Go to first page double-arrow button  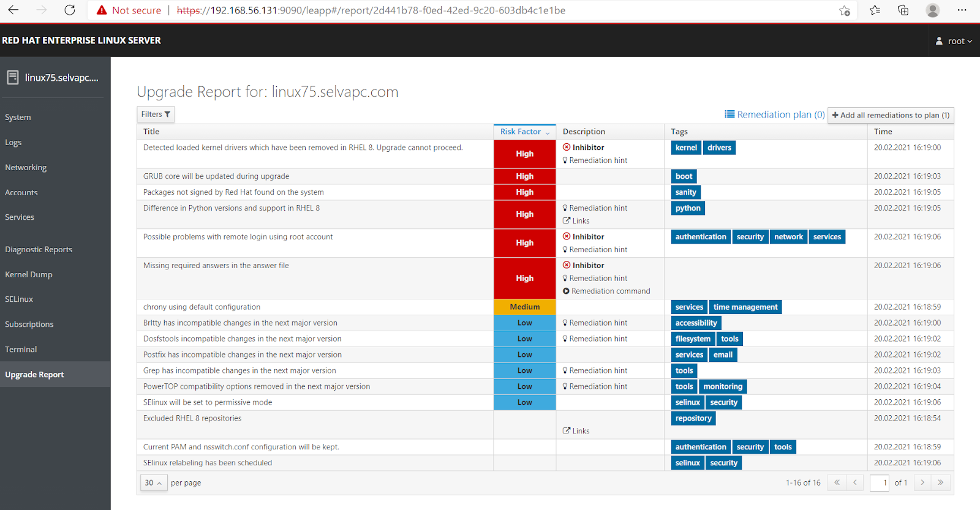coord(837,483)
